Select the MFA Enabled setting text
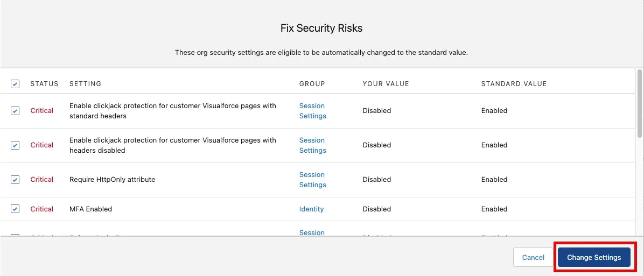 91,209
